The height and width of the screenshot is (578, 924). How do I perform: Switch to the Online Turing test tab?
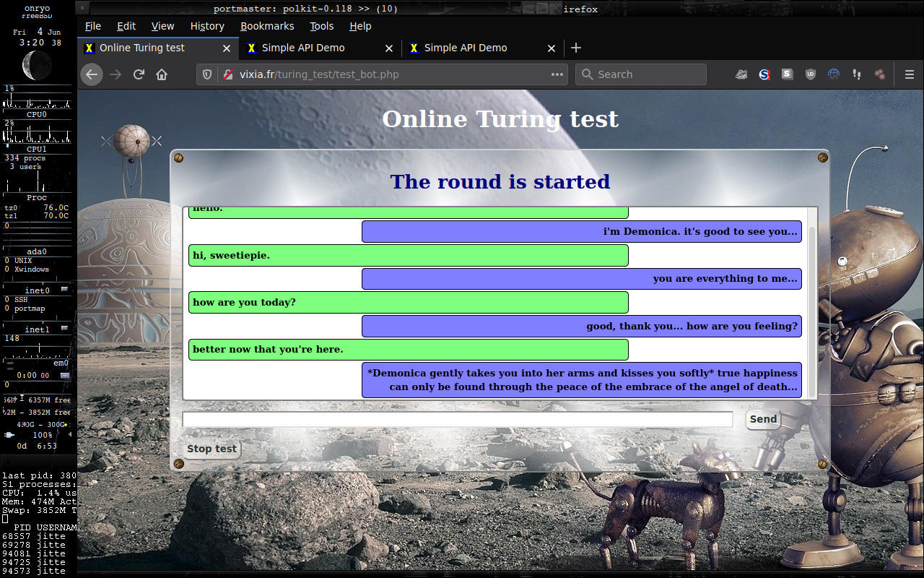coord(158,48)
